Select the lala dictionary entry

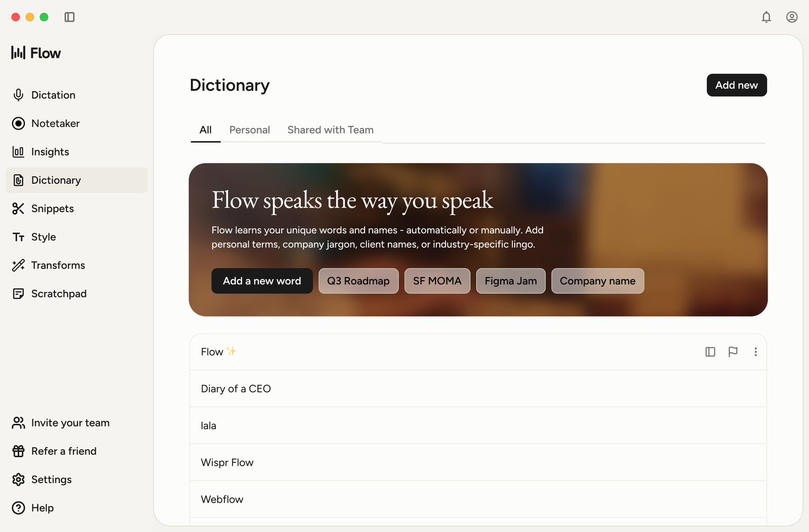(x=478, y=425)
